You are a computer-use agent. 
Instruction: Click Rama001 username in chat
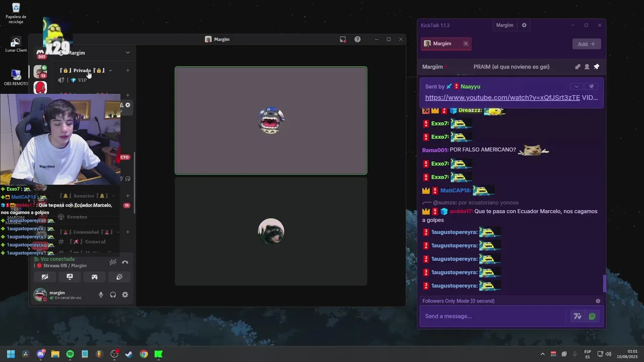coord(435,150)
